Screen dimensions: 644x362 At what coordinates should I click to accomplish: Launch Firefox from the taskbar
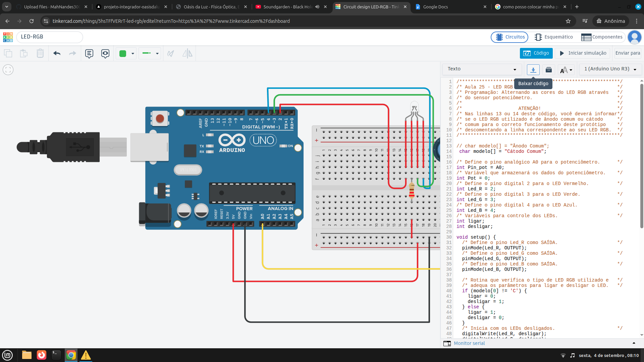pyautogui.click(x=42, y=355)
